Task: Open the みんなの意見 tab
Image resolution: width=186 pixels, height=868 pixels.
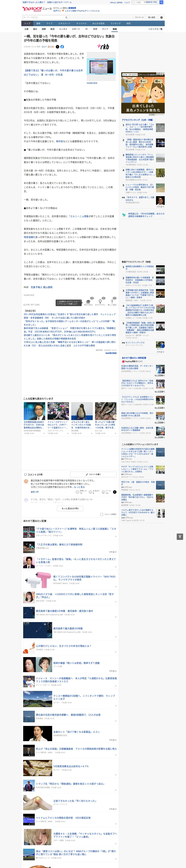Action: pyautogui.click(x=99, y=24)
